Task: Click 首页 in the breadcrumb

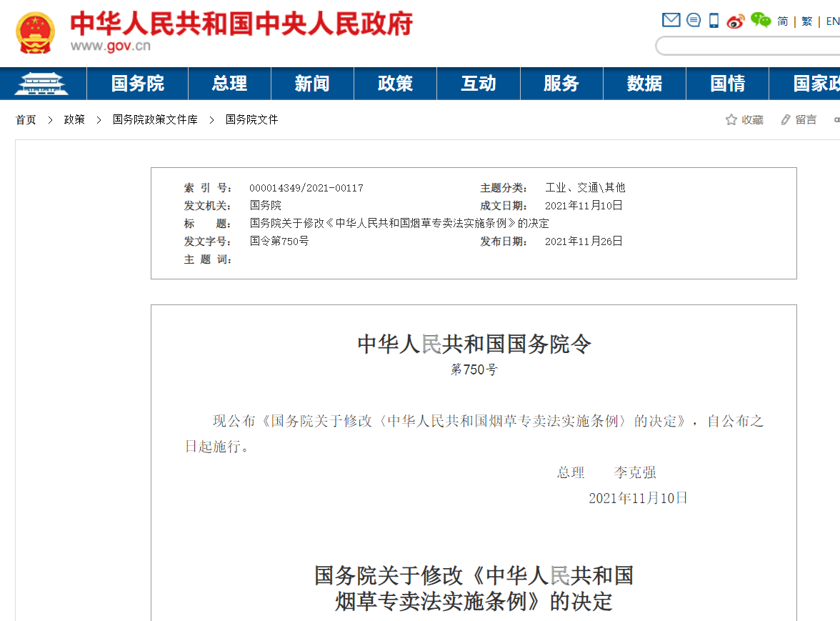Action: 26,120
